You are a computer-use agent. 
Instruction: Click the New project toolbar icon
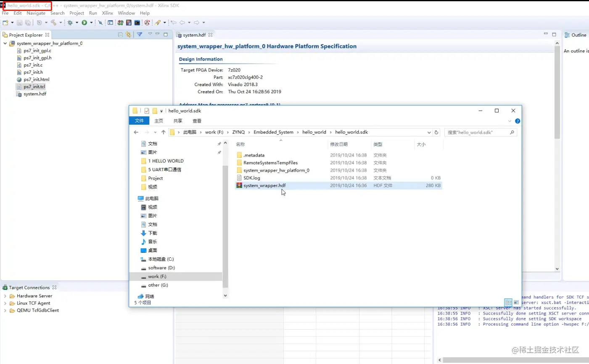point(5,23)
